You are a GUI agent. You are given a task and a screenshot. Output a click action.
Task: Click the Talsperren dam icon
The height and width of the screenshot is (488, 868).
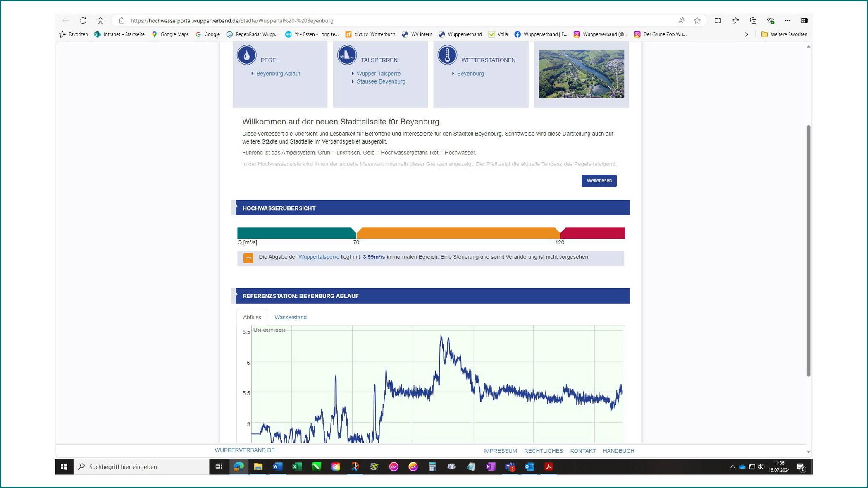click(347, 55)
